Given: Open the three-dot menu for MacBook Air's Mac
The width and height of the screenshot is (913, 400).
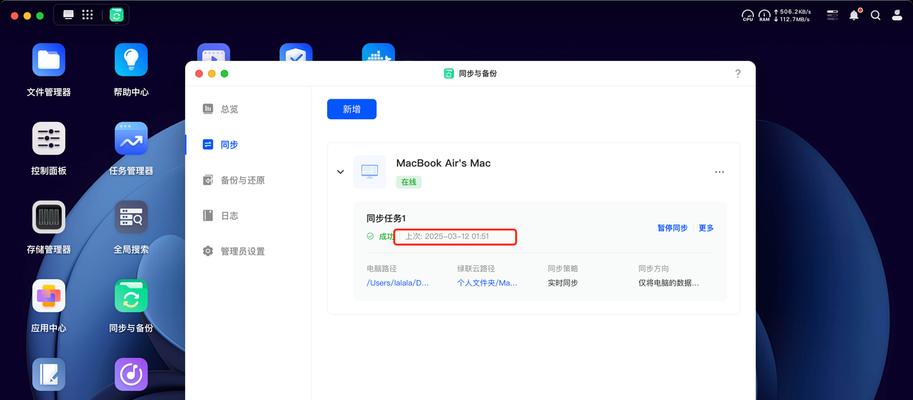Looking at the screenshot, I should [720, 172].
